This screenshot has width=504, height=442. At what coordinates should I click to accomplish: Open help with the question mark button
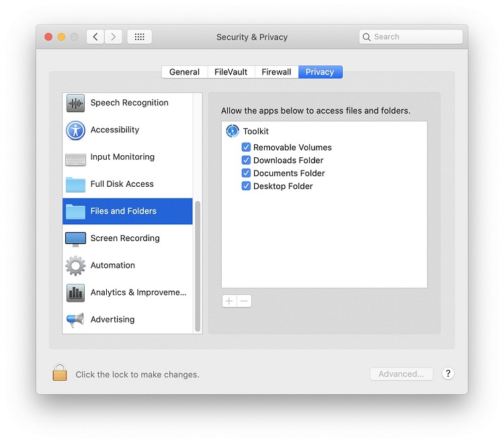448,373
